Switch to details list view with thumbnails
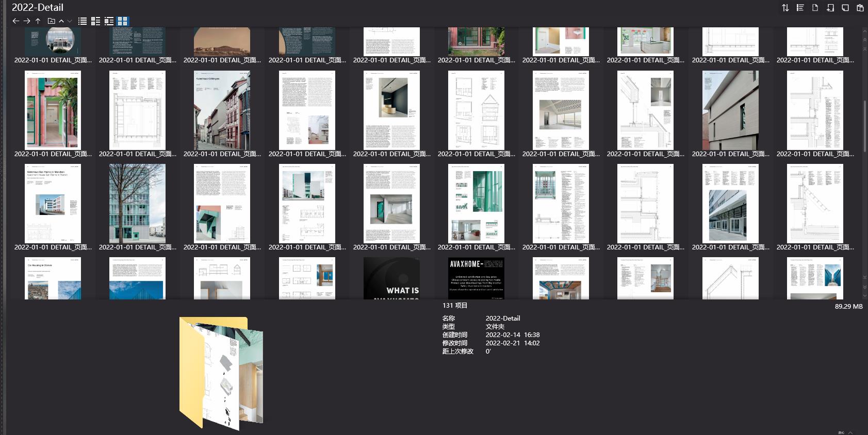 pyautogui.click(x=95, y=21)
